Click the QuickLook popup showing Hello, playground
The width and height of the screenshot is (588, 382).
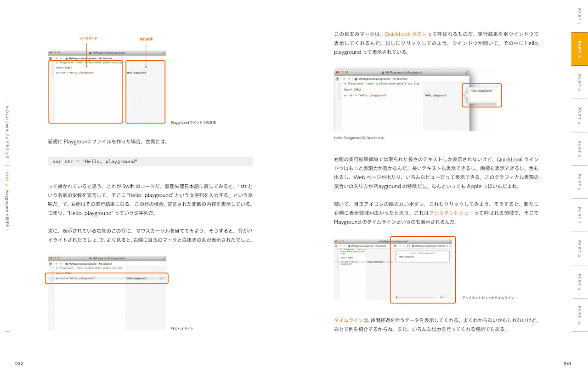point(482,95)
